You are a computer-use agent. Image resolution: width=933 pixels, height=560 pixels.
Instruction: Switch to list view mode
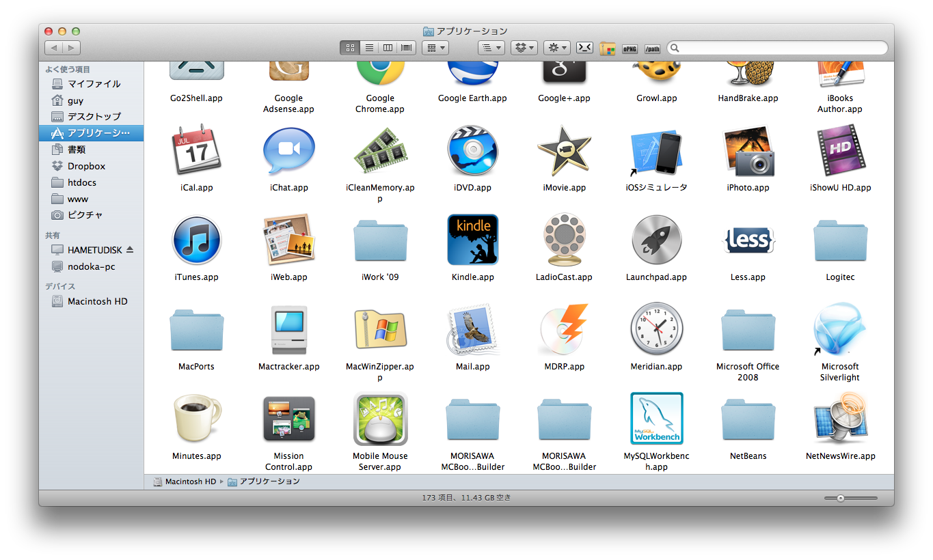coord(369,48)
